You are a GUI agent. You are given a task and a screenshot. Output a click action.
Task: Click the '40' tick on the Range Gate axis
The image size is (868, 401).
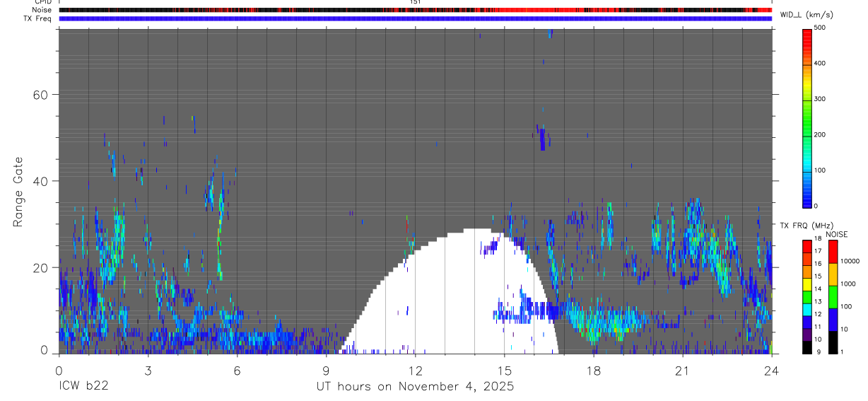point(40,181)
